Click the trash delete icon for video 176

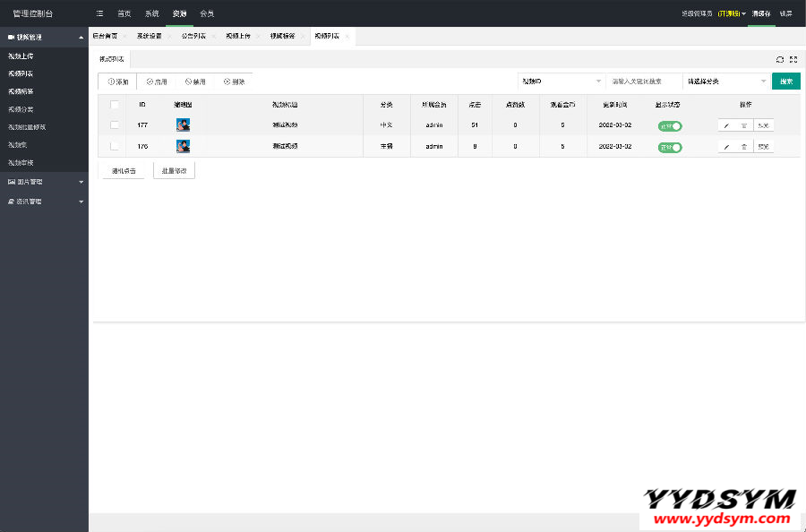tap(743, 146)
